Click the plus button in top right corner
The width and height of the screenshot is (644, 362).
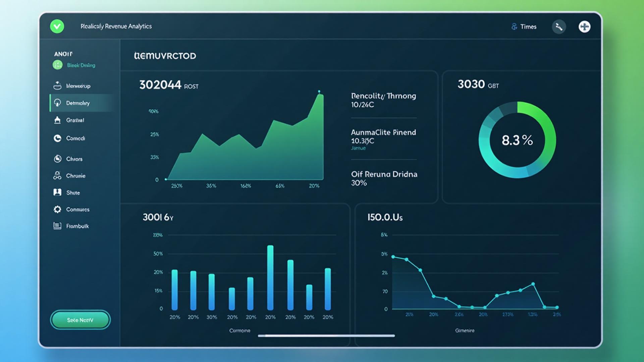point(584,26)
